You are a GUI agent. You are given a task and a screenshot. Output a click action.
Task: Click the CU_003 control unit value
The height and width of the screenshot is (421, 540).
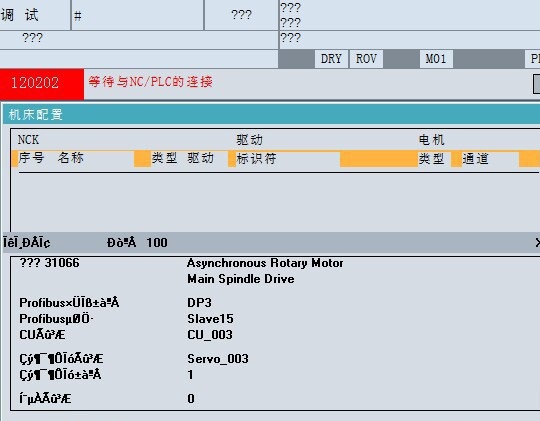pyautogui.click(x=210, y=335)
